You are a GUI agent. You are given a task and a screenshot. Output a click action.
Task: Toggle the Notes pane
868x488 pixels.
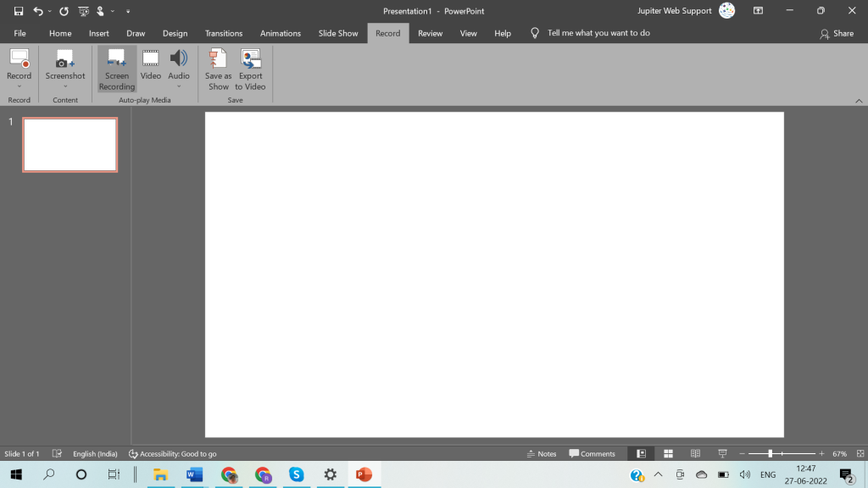[x=542, y=454]
